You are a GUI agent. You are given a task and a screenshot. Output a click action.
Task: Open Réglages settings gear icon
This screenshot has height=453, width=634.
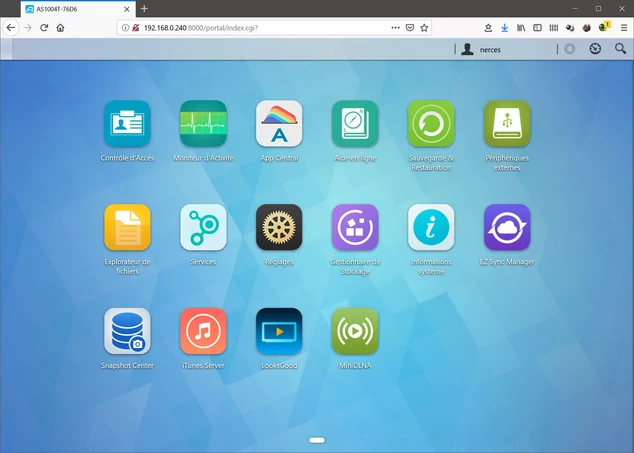pyautogui.click(x=279, y=227)
